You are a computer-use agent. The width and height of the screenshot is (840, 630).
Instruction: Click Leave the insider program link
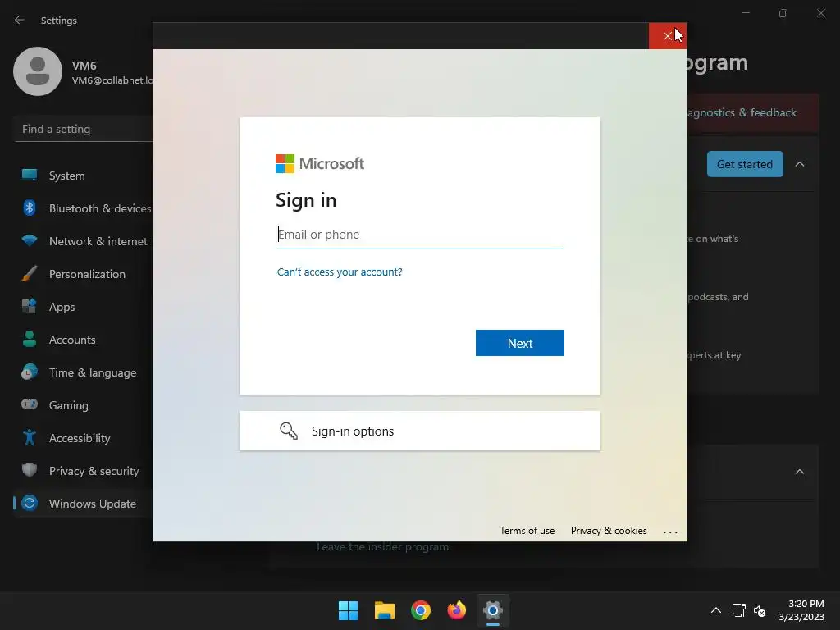click(382, 547)
